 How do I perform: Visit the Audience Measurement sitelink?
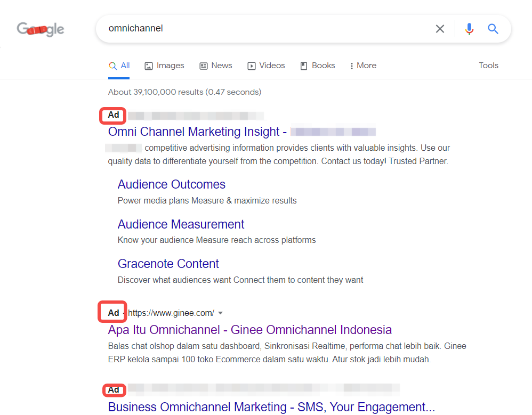point(181,224)
